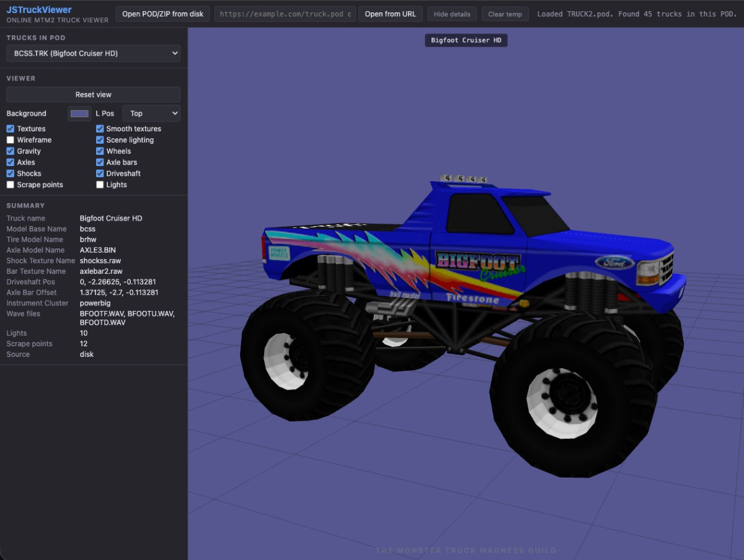Disable Smooth textures checkbox
This screenshot has height=560, width=744.
[x=100, y=129]
